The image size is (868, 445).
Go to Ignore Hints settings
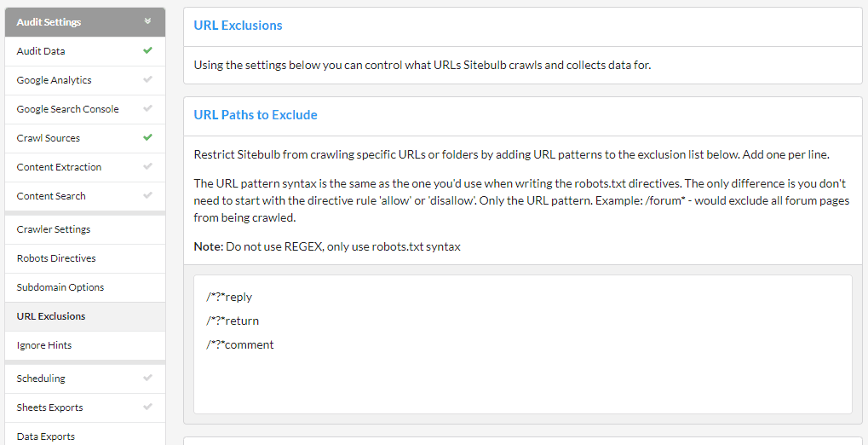tap(44, 345)
